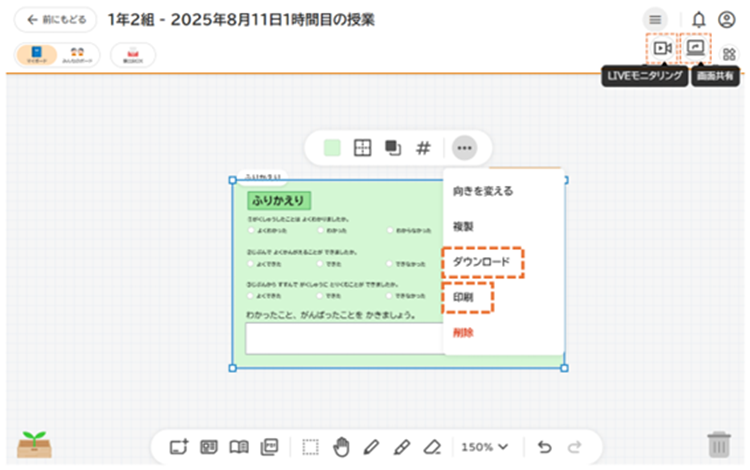The width and height of the screenshot is (750, 470).
Task: Select first radio option under question three
Action: (251, 297)
